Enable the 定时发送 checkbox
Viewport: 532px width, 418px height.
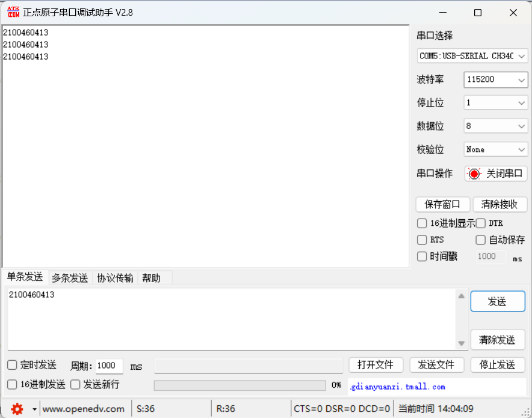pyautogui.click(x=12, y=366)
